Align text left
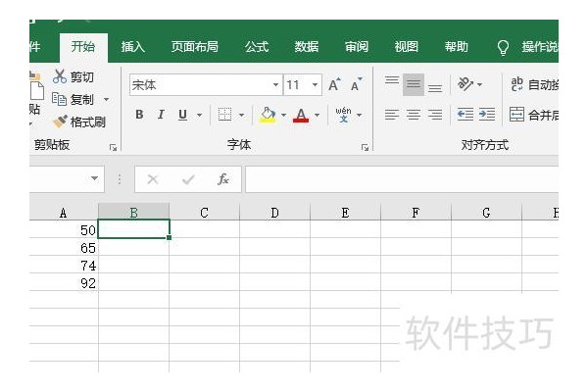 pos(392,115)
